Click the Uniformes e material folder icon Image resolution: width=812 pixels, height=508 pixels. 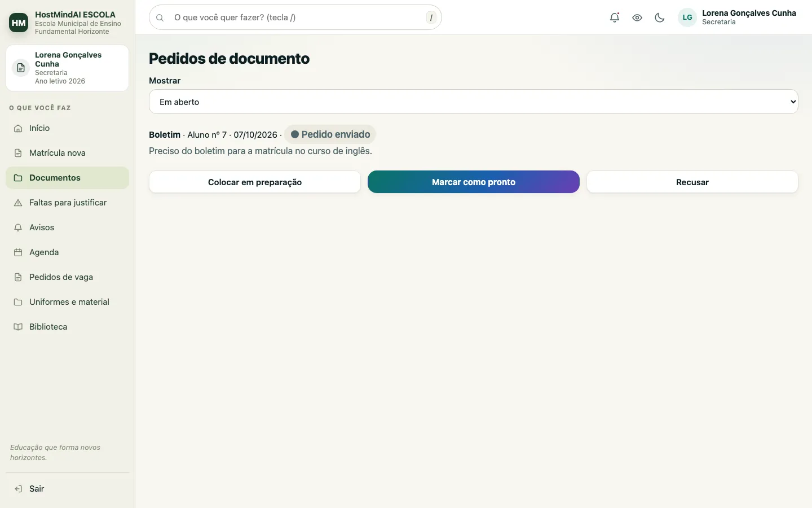18,302
